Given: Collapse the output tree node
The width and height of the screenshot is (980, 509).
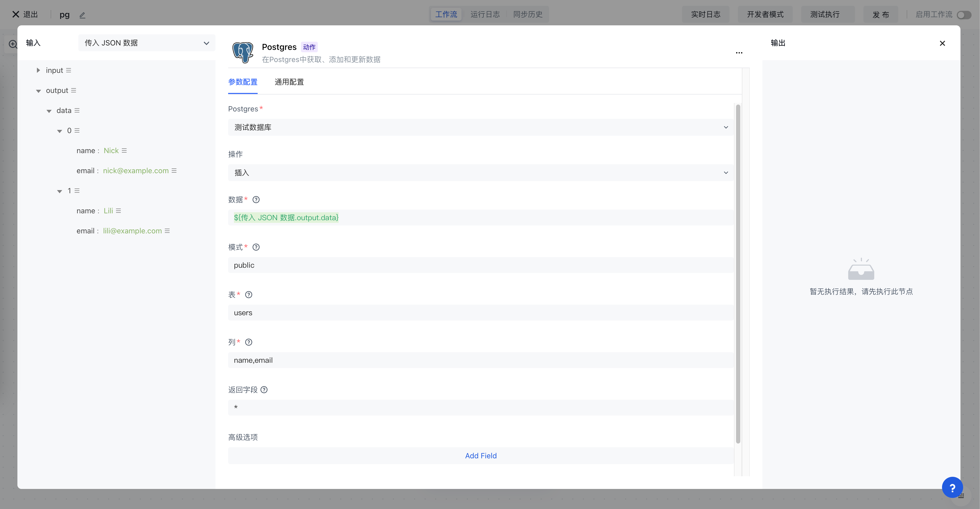Looking at the screenshot, I should (38, 91).
